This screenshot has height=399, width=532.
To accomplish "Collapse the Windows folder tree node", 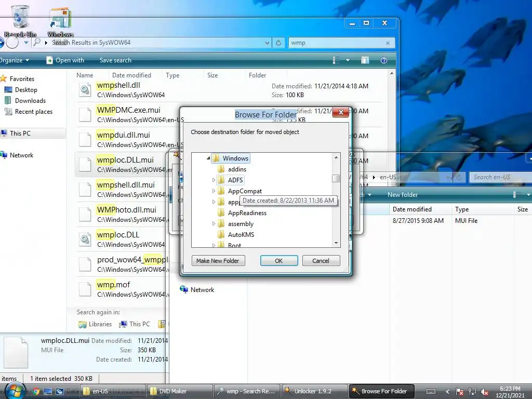I will [x=208, y=158].
